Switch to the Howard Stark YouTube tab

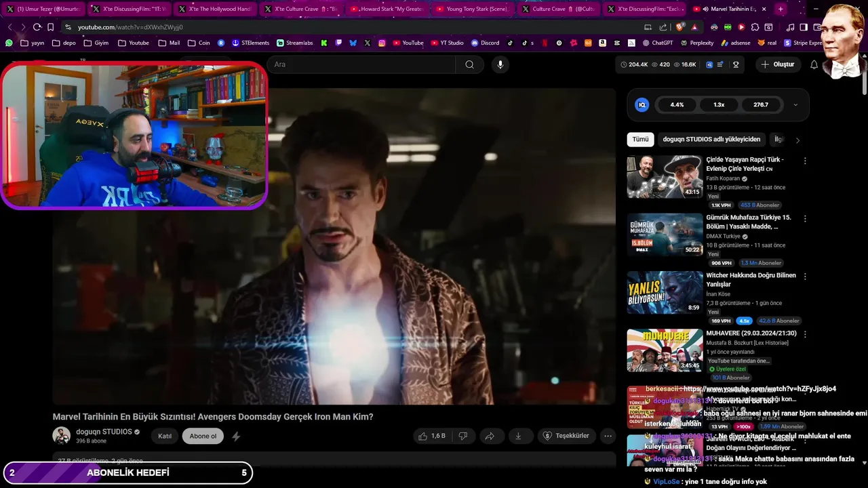click(x=389, y=9)
